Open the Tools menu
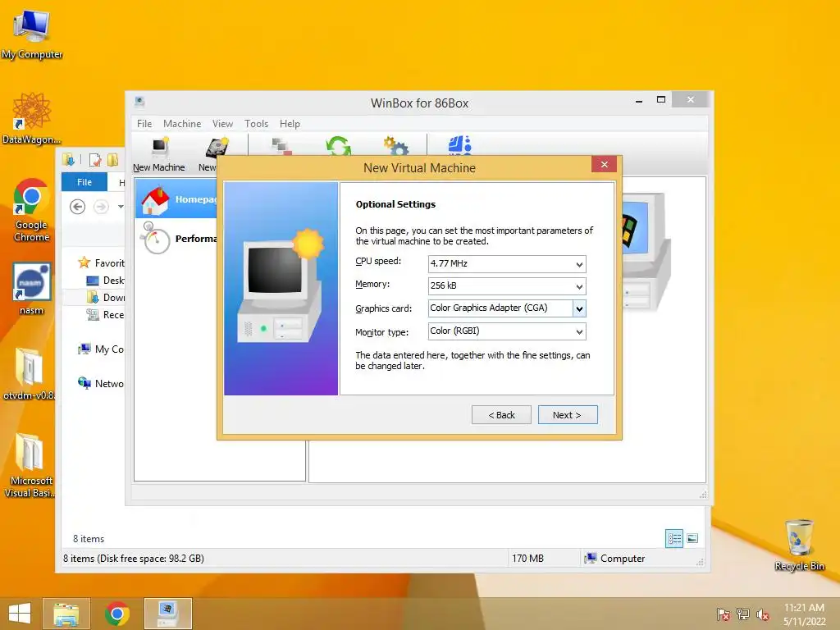840x630 pixels. (256, 124)
